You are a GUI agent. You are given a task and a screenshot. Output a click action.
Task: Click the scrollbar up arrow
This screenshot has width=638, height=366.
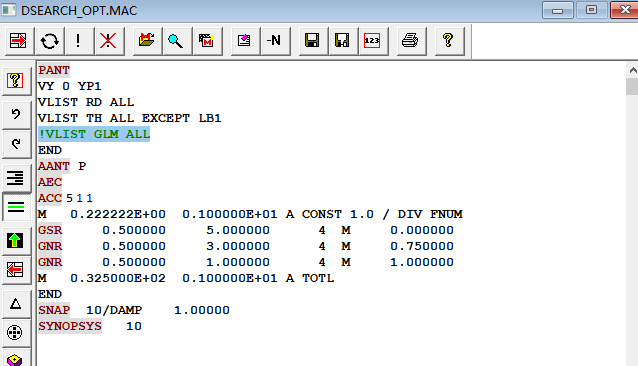click(632, 70)
